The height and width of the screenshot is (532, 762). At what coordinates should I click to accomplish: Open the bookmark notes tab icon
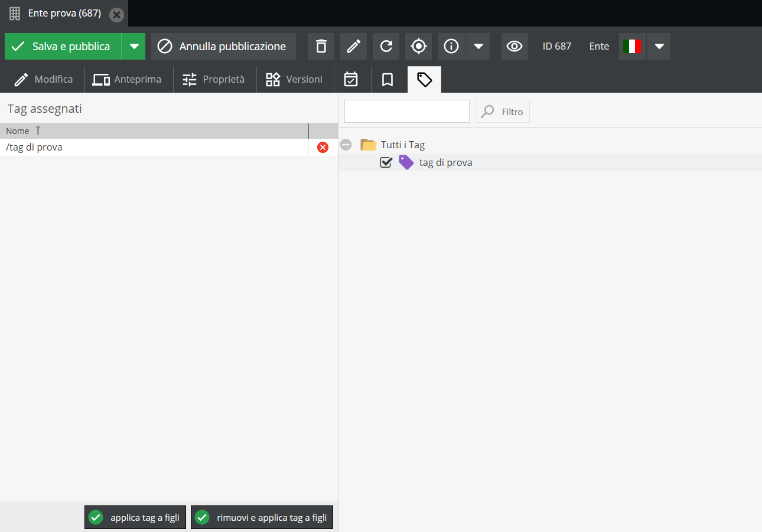387,80
